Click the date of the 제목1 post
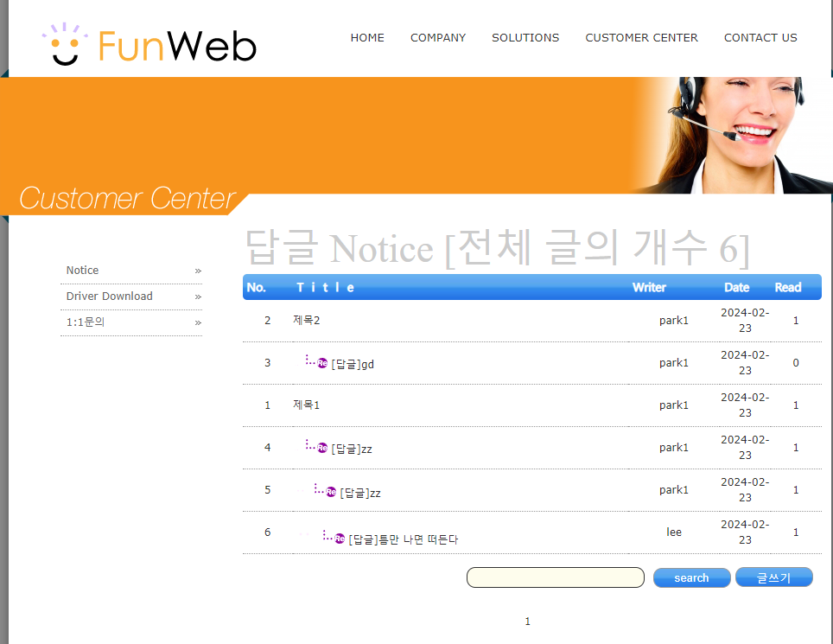This screenshot has width=833, height=644. tap(745, 405)
